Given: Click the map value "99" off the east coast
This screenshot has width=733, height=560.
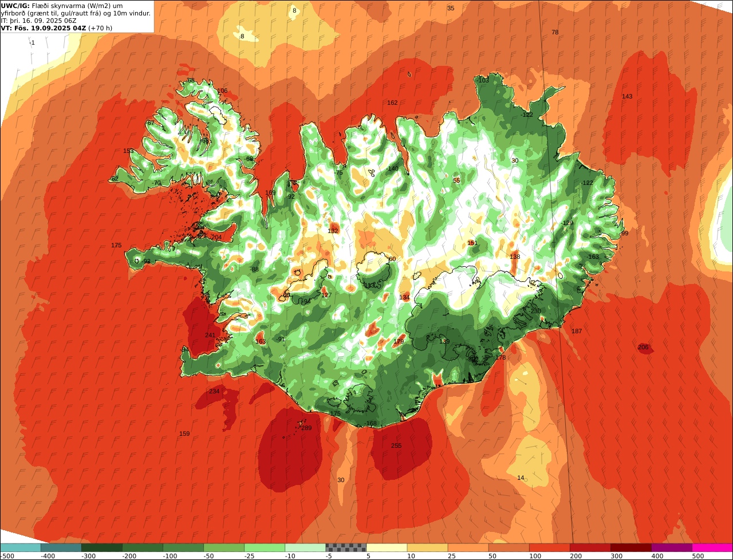Looking at the screenshot, I should [625, 233].
